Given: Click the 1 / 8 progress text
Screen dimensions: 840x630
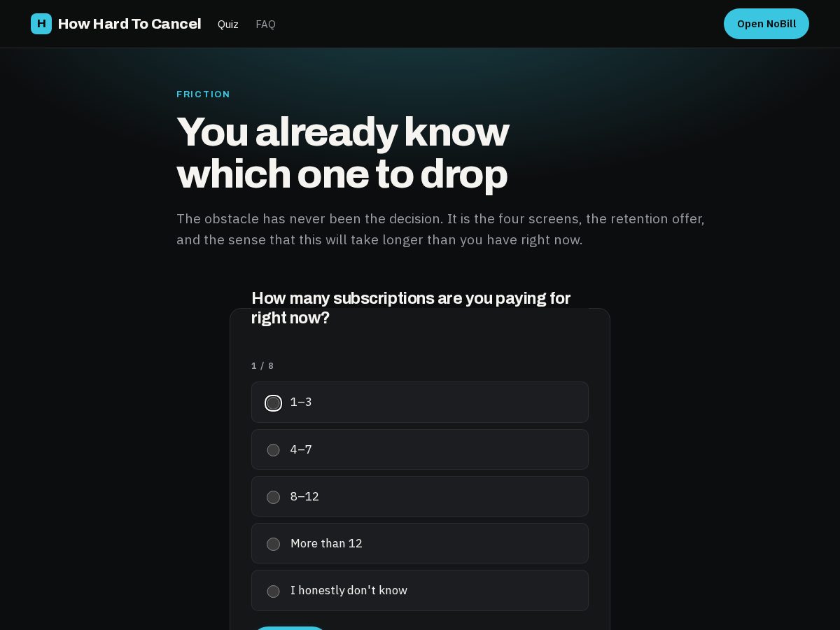Looking at the screenshot, I should (262, 366).
